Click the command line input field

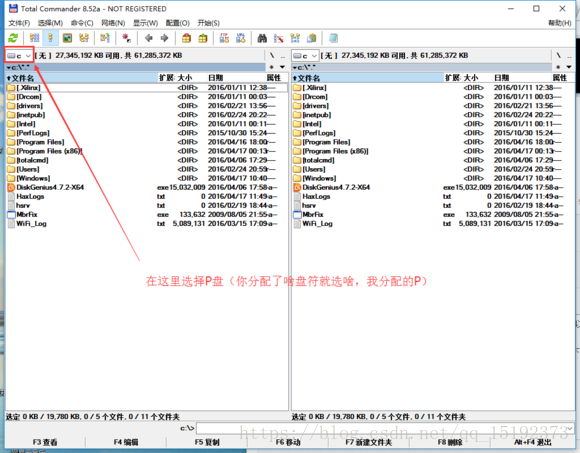[381, 428]
